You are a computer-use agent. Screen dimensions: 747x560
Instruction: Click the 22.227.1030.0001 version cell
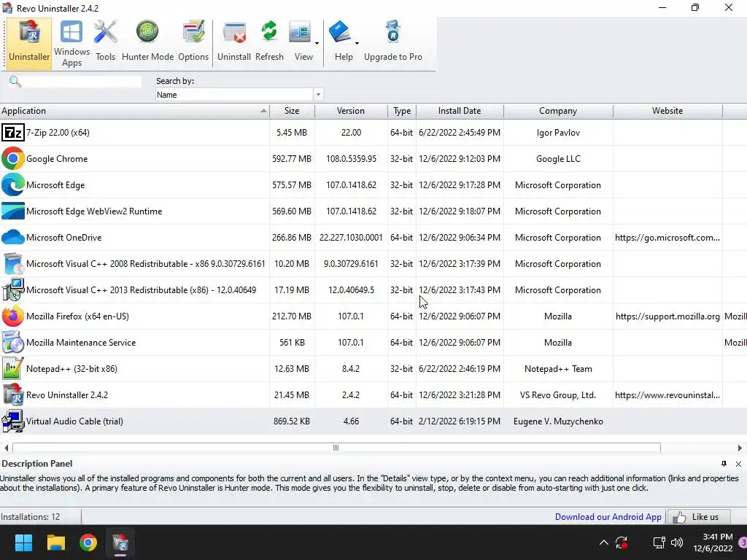pos(351,238)
